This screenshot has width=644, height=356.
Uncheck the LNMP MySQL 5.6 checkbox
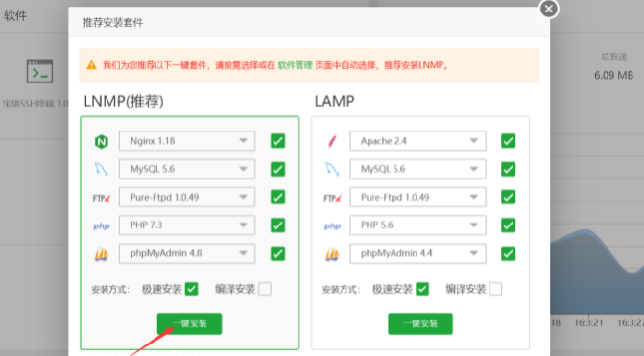tap(277, 169)
